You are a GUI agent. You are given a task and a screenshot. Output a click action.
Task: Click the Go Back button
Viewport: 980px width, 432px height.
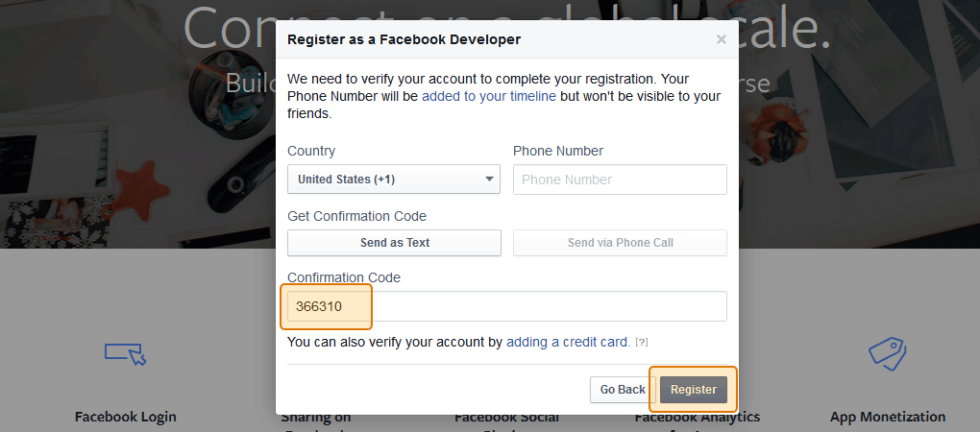click(623, 390)
